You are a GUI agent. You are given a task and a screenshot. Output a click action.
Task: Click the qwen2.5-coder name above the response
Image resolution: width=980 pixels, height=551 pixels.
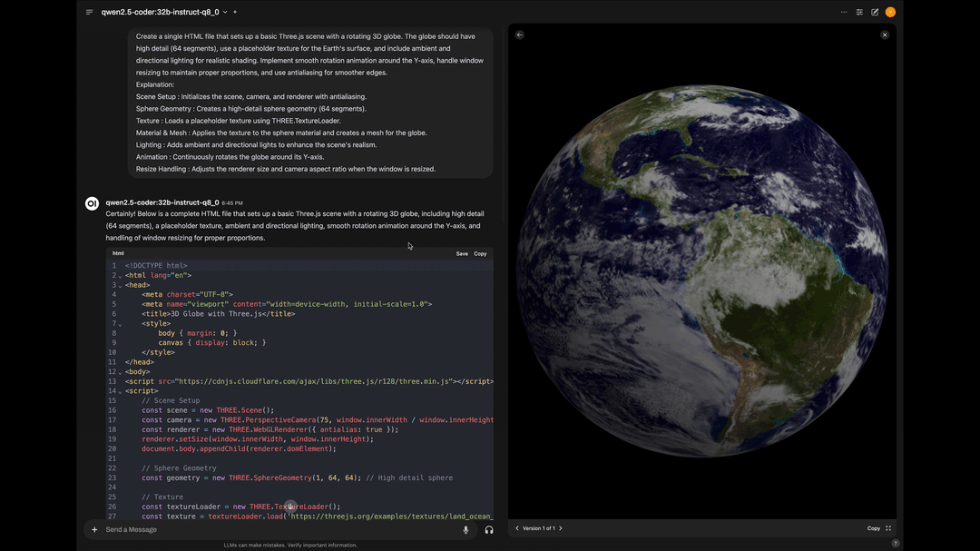162,202
